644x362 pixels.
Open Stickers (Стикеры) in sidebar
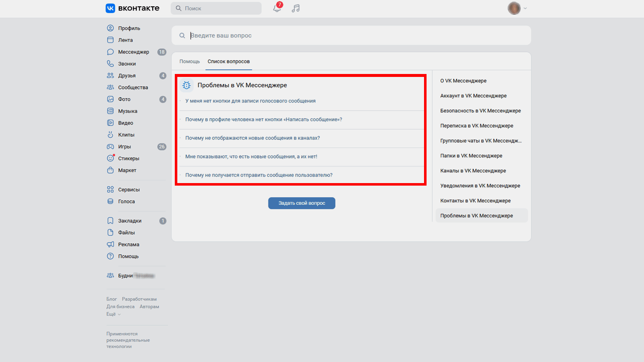tap(128, 158)
